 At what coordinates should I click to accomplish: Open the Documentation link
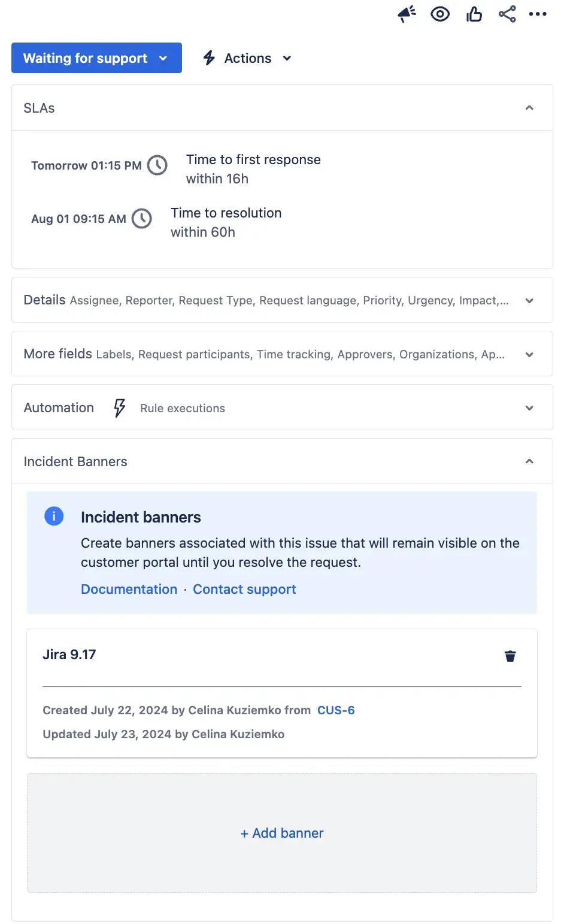(129, 590)
